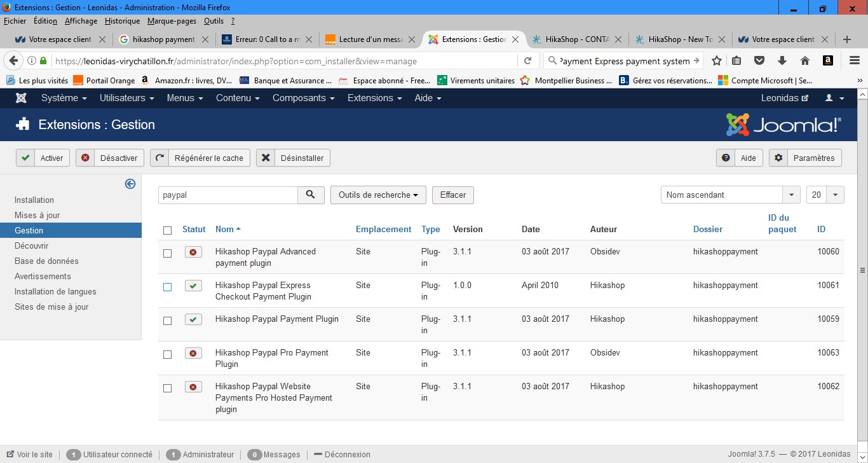Screen dimensions: 868x463
Task: Open a new browser tab with plus icon
Action: (x=846, y=39)
